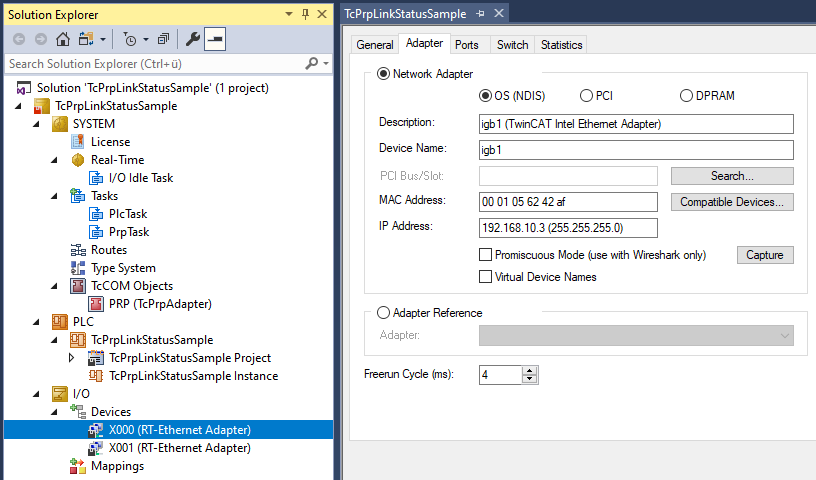Click the Type System node icon
Image resolution: width=816 pixels, height=480 pixels.
(78, 268)
